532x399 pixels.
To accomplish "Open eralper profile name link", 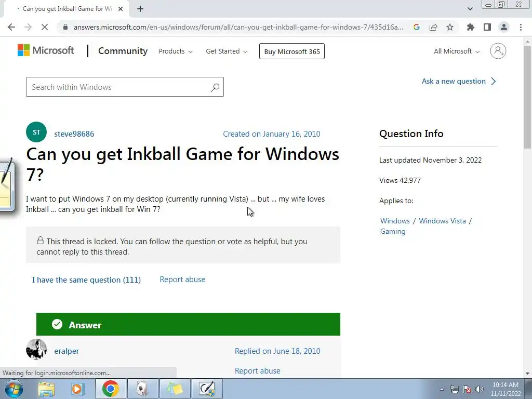I will click(x=66, y=351).
